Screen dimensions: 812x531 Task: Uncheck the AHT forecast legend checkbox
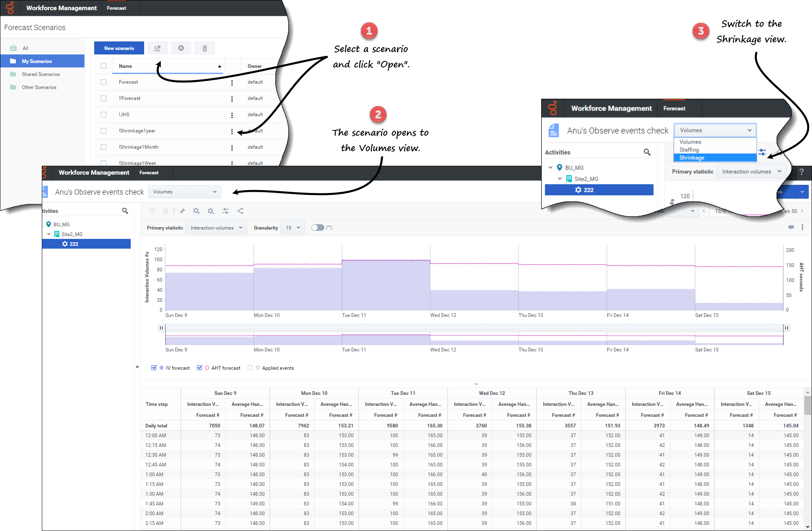click(x=199, y=368)
